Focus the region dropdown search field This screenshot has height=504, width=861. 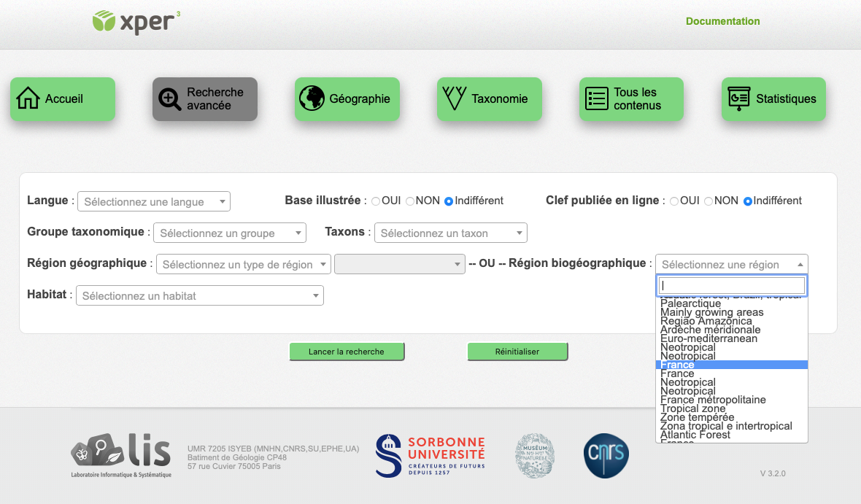pos(731,285)
